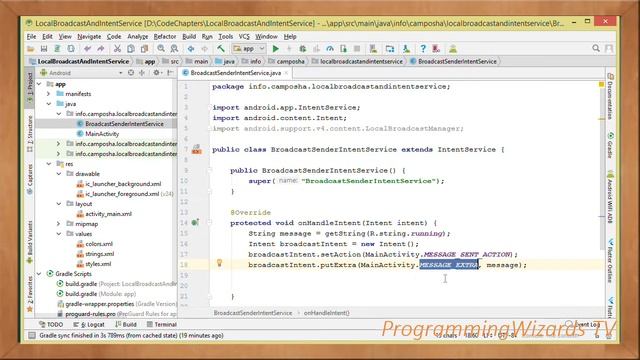Collapse the app module node
The image size is (640, 360).
tap(40, 84)
